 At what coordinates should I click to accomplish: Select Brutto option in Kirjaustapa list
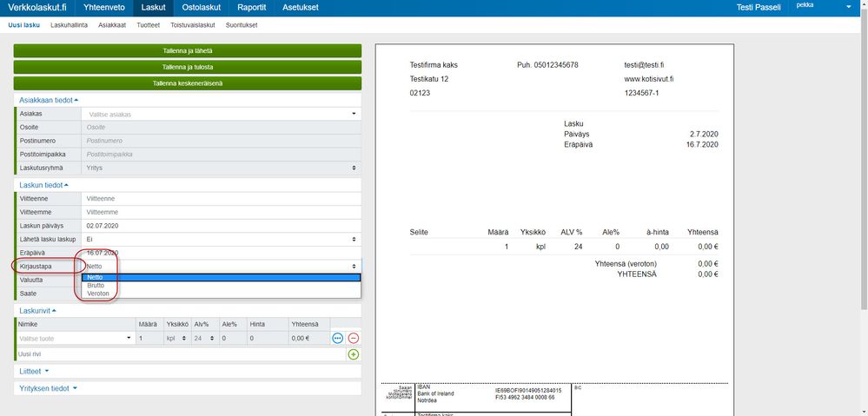coord(221,286)
